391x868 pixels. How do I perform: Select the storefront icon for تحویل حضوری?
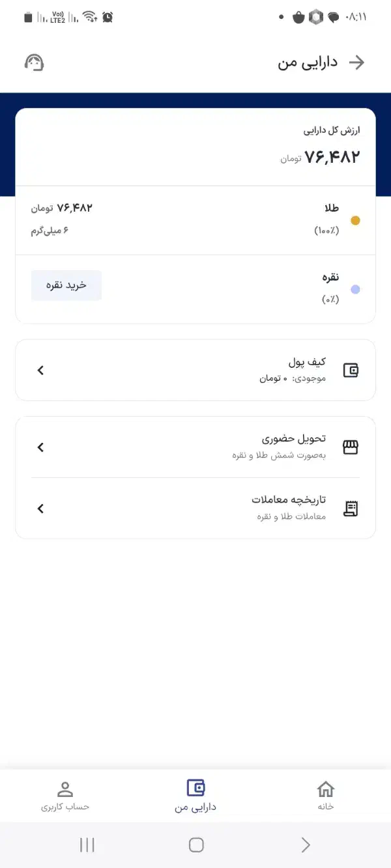[x=351, y=447]
